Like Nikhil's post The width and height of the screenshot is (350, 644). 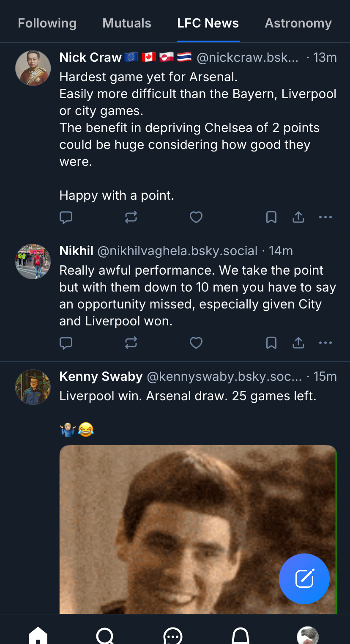tap(196, 343)
